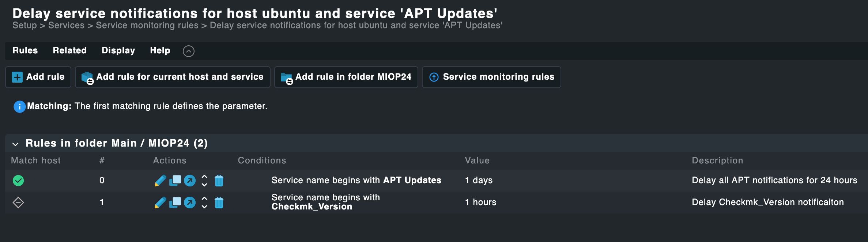Image resolution: width=868 pixels, height=242 pixels.
Task: Move rule 1 up with the arrow icon
Action: [x=204, y=198]
